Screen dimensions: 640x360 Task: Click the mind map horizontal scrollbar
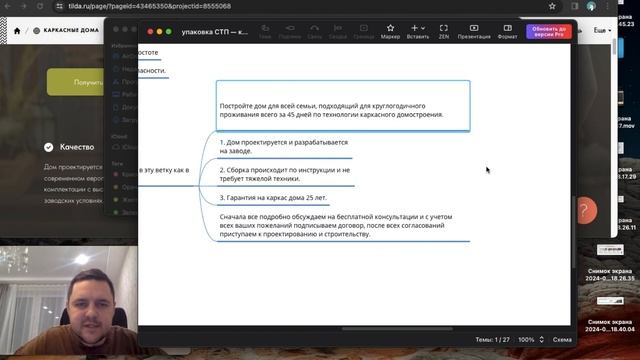point(397,329)
